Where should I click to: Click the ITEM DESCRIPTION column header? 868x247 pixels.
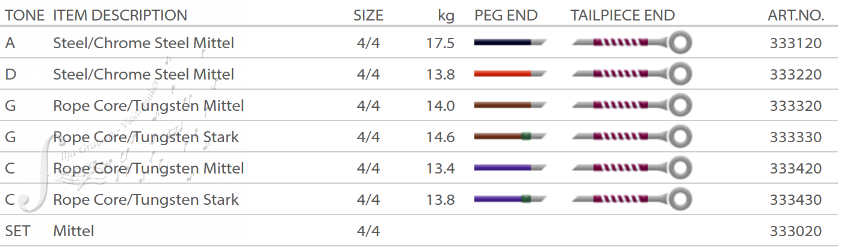point(120,15)
